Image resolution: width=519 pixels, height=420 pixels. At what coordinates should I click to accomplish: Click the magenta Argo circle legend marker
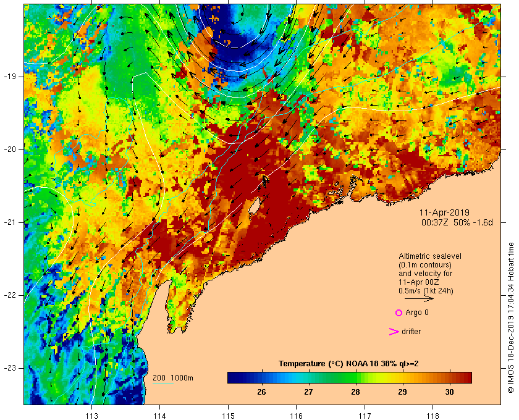pos(399,313)
